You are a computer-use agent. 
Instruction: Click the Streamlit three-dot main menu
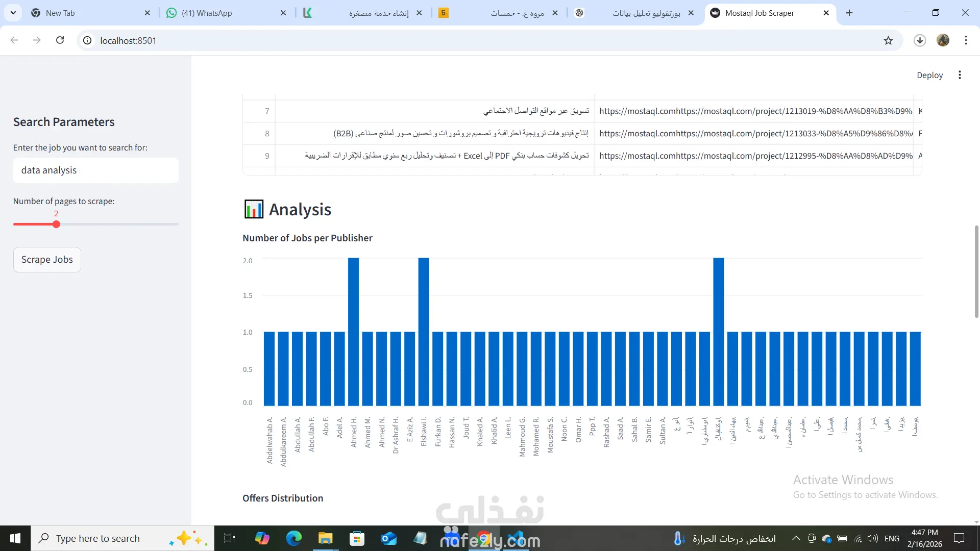click(x=960, y=75)
